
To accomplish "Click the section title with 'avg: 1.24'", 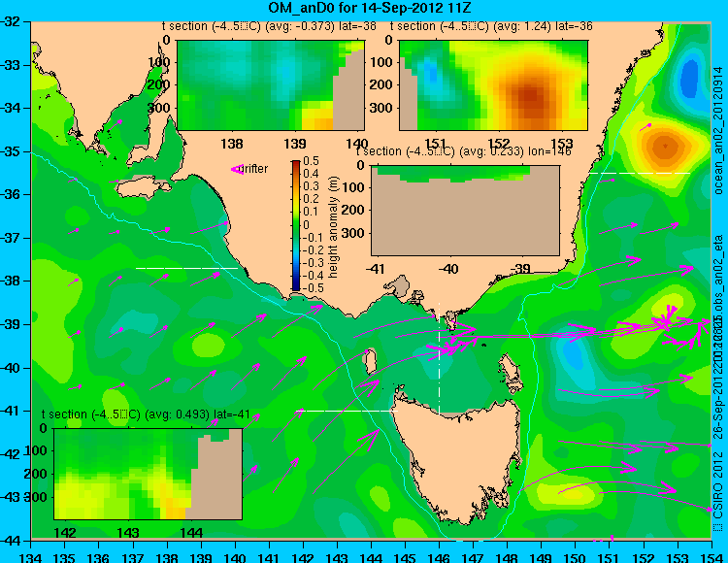I will tap(491, 26).
